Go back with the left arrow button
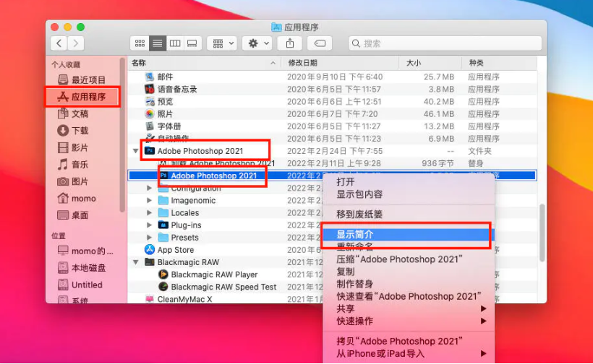 (x=59, y=43)
